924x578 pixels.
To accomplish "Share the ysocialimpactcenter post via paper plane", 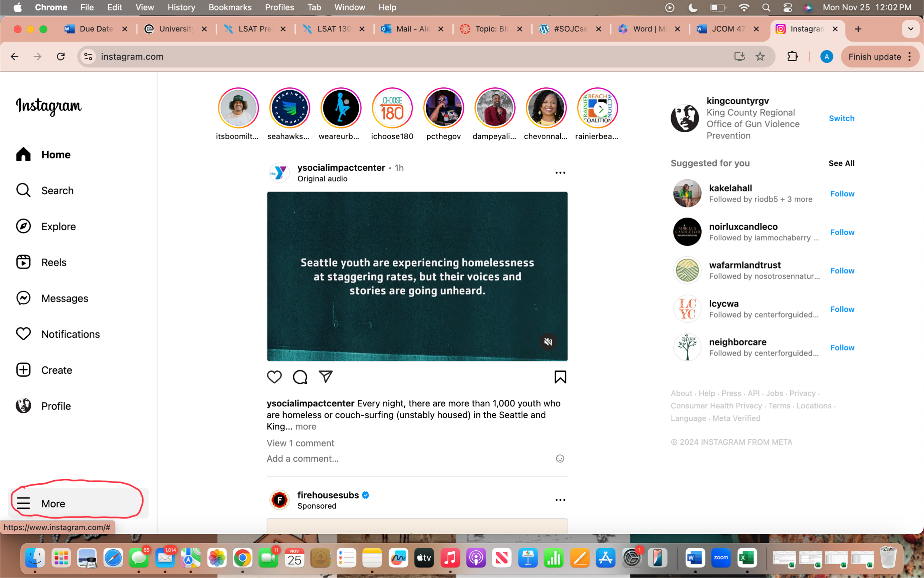I will (x=326, y=377).
